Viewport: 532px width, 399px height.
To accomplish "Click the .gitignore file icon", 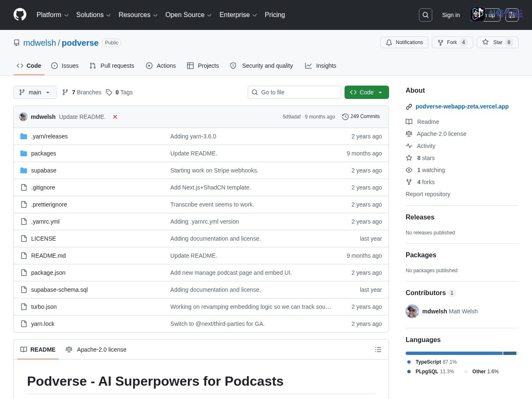I will tap(24, 187).
